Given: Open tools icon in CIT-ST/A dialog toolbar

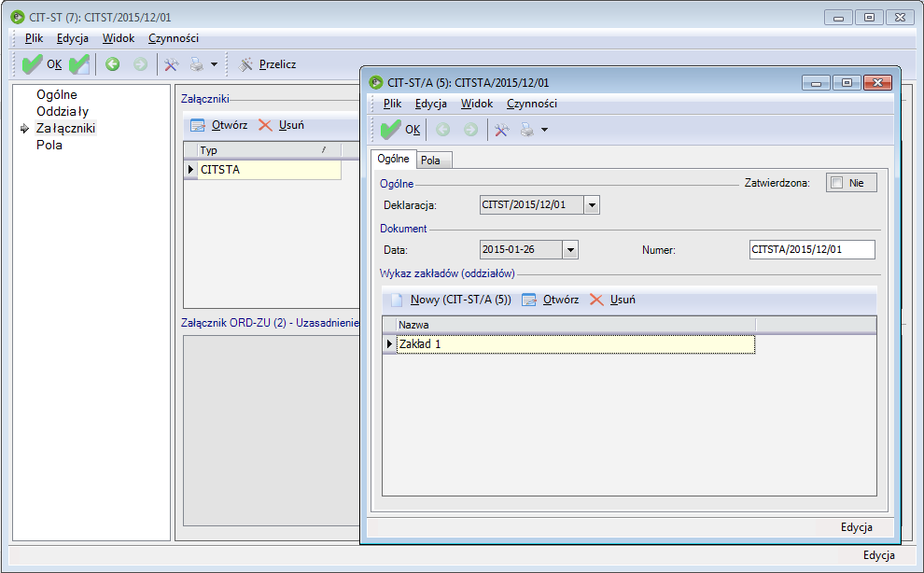Looking at the screenshot, I should (x=501, y=130).
